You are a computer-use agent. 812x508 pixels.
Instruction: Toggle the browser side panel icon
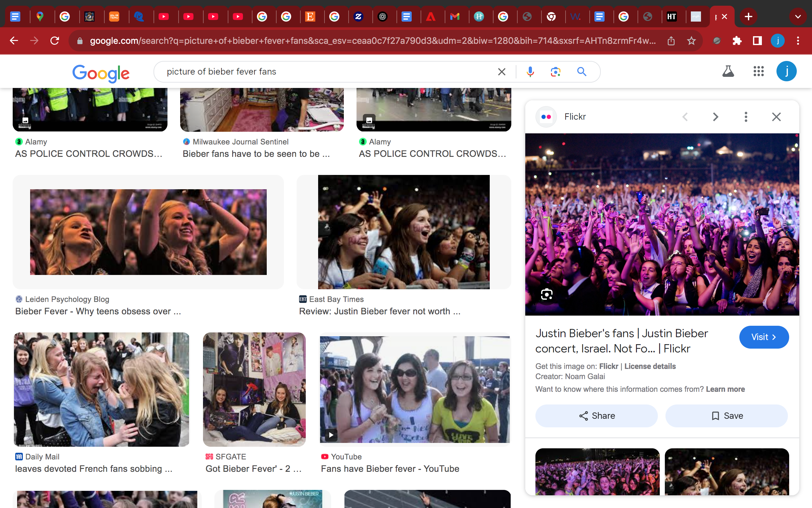tap(757, 41)
